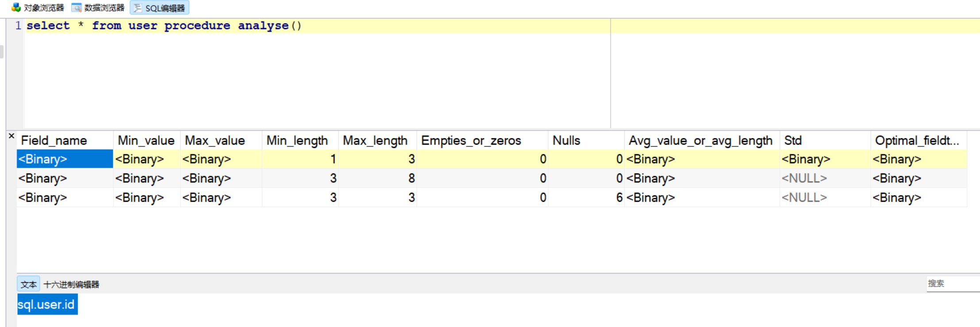Image resolution: width=980 pixels, height=327 pixels.
Task: Sort by Max_value column header
Action: coord(221,140)
